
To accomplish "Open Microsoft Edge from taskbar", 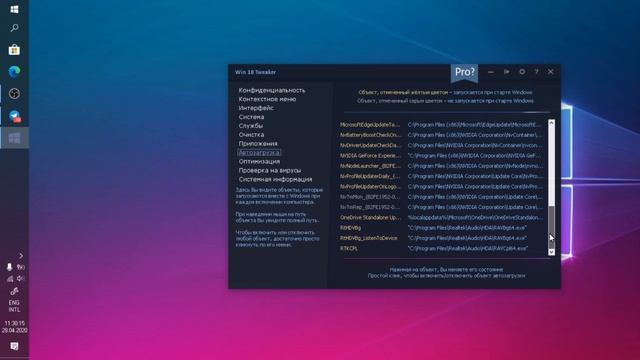I will coord(14,72).
